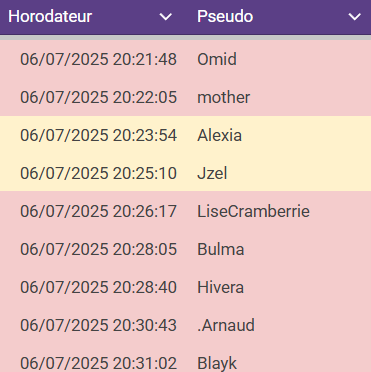The height and width of the screenshot is (372, 371).
Task: Select timestamp 06/07/2025 20:21:48
Action: 98,59
